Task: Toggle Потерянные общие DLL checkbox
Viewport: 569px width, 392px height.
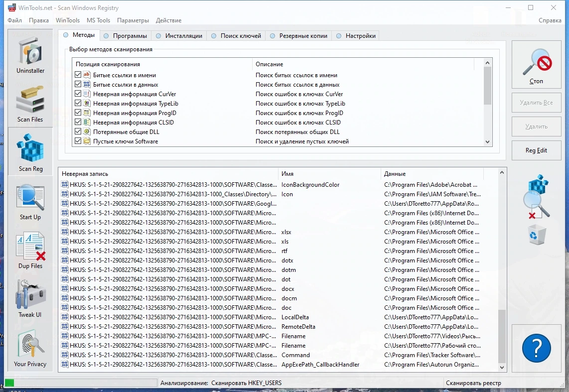Action: pos(78,131)
